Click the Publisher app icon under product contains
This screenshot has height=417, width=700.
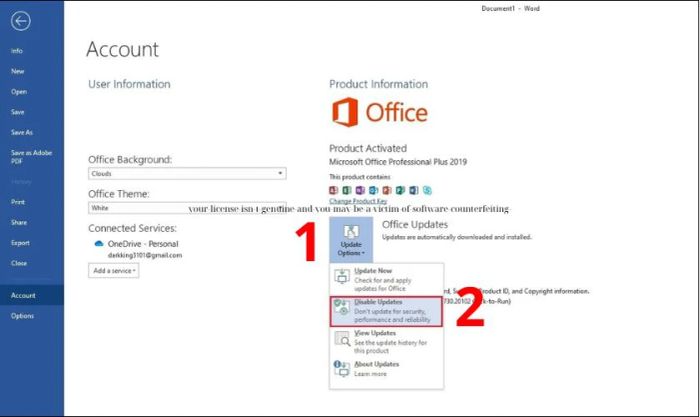click(x=400, y=190)
